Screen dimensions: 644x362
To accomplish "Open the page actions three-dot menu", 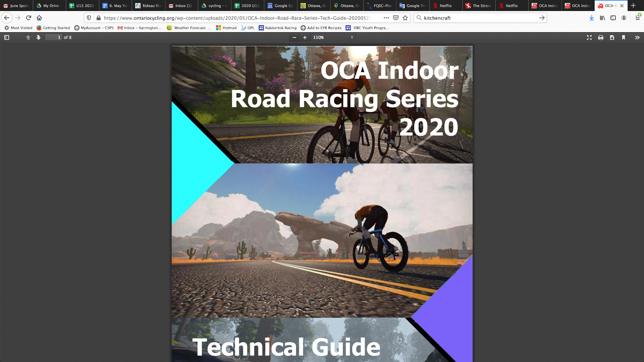I will click(386, 18).
